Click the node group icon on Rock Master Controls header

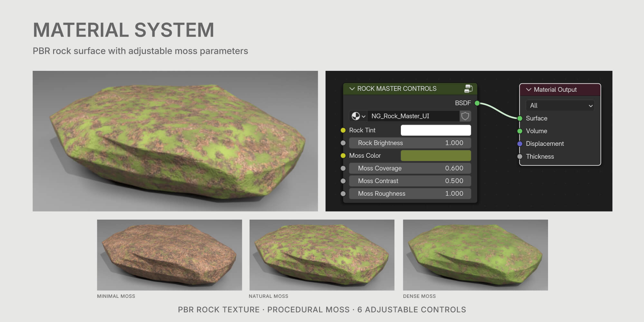[469, 89]
